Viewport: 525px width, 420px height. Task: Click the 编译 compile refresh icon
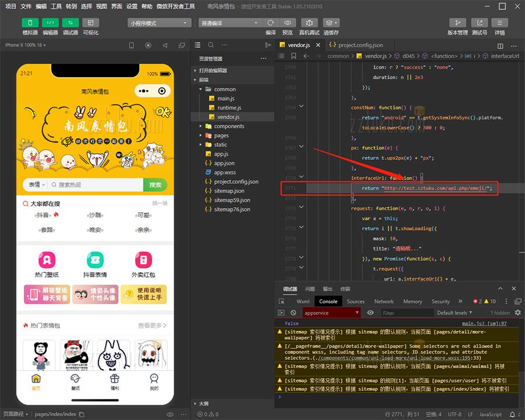coord(271,23)
